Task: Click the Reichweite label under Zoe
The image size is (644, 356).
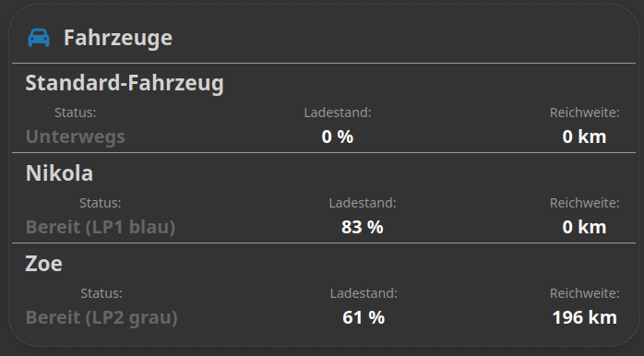Action: coord(584,293)
